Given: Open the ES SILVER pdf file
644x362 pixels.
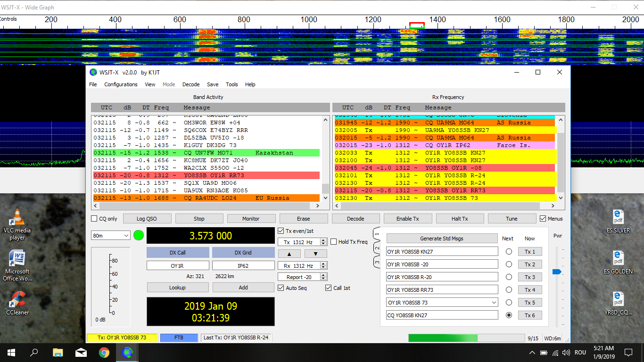Looking at the screenshot, I should click(618, 222).
